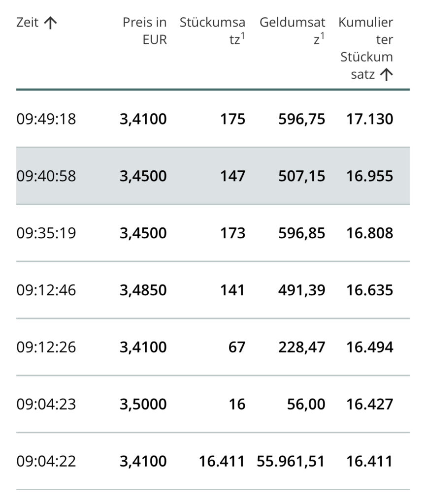
Task: Select the Stückumsatz value 173
Action: coord(233,233)
